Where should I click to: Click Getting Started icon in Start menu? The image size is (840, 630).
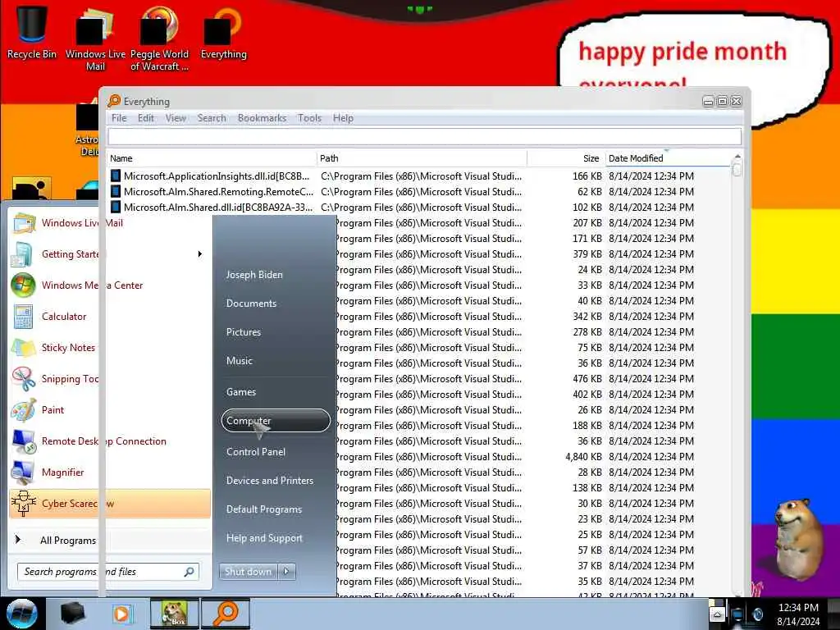pos(22,254)
